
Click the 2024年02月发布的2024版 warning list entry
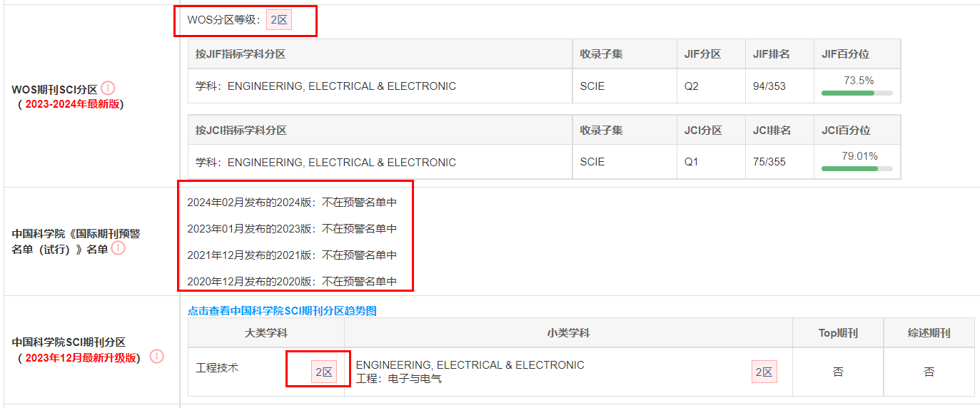(292, 203)
